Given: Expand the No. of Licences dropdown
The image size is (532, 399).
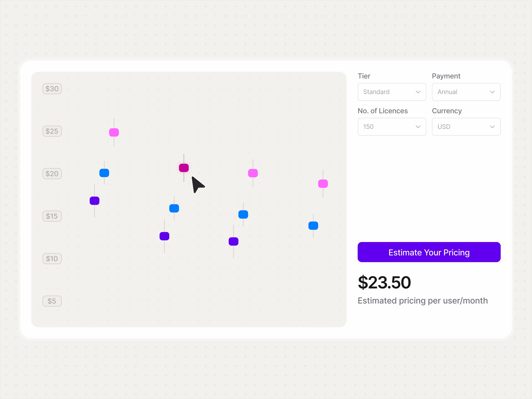Looking at the screenshot, I should click(x=392, y=127).
